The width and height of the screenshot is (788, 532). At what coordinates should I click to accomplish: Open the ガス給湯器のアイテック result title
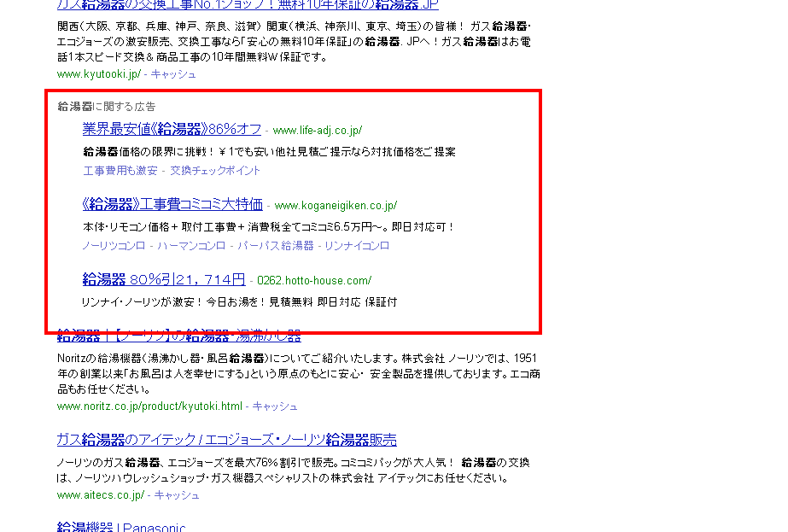click(x=226, y=440)
